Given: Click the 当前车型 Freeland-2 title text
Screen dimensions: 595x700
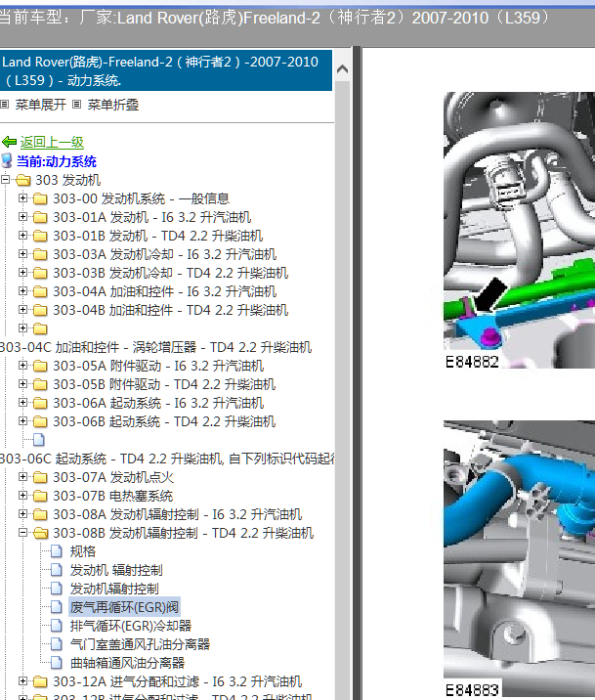Looking at the screenshot, I should tap(275, 18).
